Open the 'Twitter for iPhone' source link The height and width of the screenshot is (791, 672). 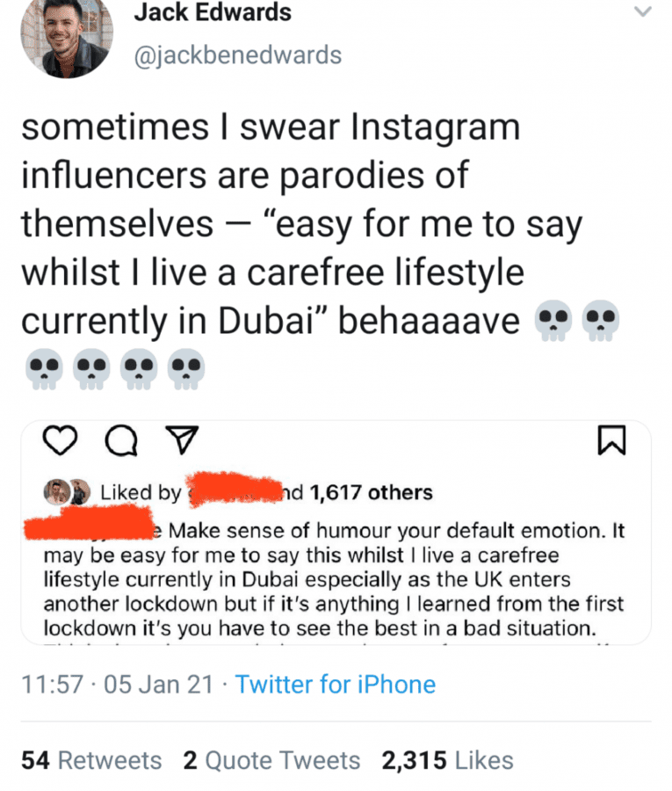pyautogui.click(x=336, y=685)
